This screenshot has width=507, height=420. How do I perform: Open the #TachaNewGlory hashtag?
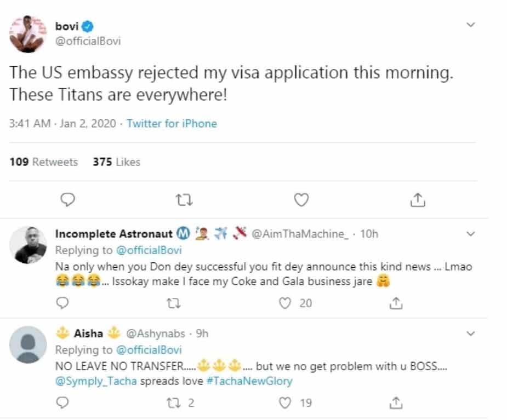pyautogui.click(x=249, y=381)
